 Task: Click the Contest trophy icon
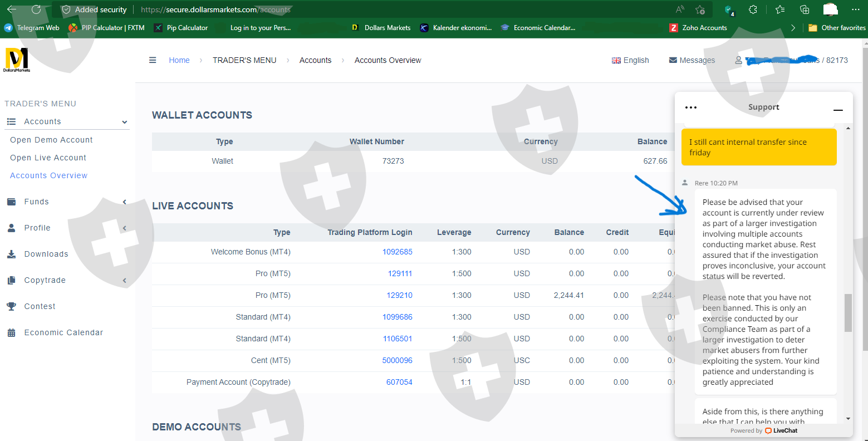[x=11, y=306]
